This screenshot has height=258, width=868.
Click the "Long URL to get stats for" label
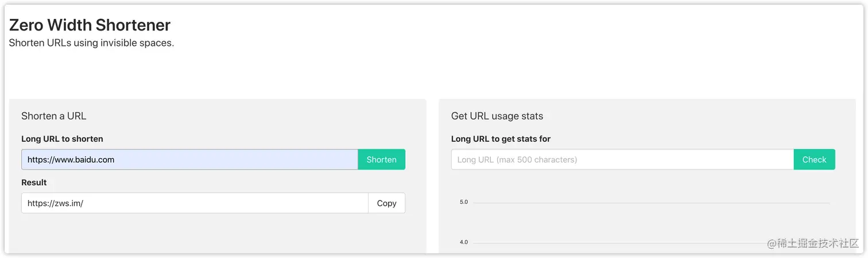coord(501,139)
